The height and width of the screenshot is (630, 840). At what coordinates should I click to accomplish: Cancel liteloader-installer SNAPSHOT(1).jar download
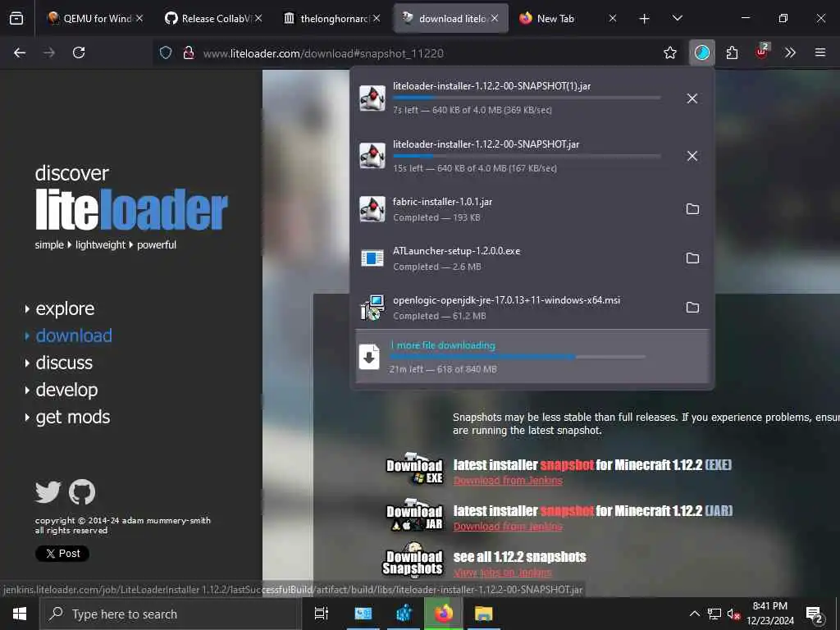pyautogui.click(x=692, y=98)
